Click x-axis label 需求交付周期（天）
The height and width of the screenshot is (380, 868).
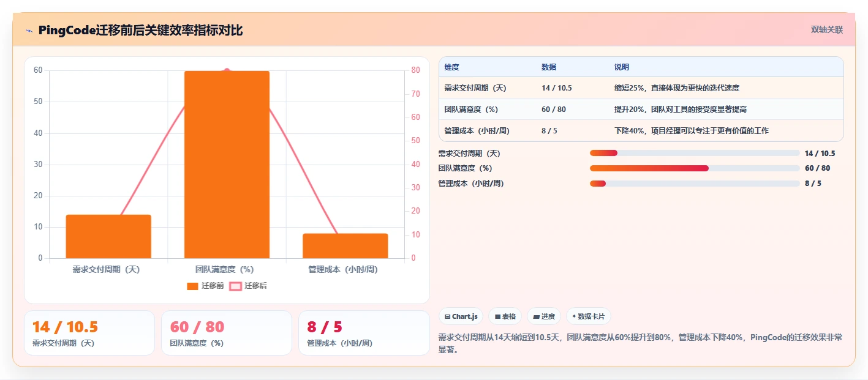107,269
